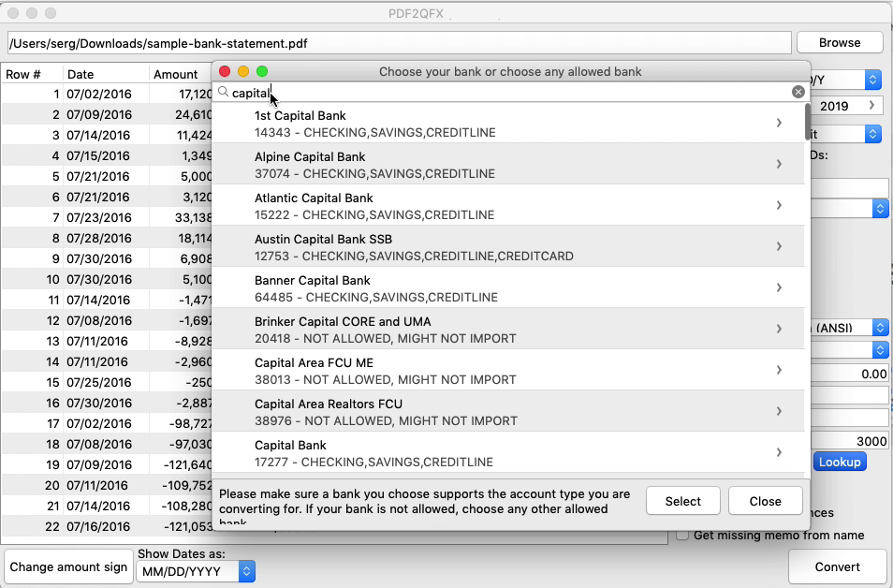Open Austin Capital Bank SSB row chevron
Viewport: 893px width, 588px height.
pyautogui.click(x=779, y=246)
